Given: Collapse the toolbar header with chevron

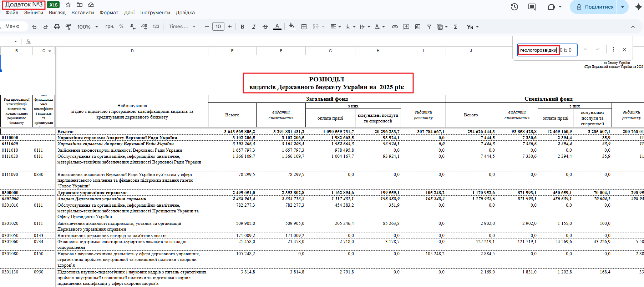Looking at the screenshot, I should click(x=633, y=27).
